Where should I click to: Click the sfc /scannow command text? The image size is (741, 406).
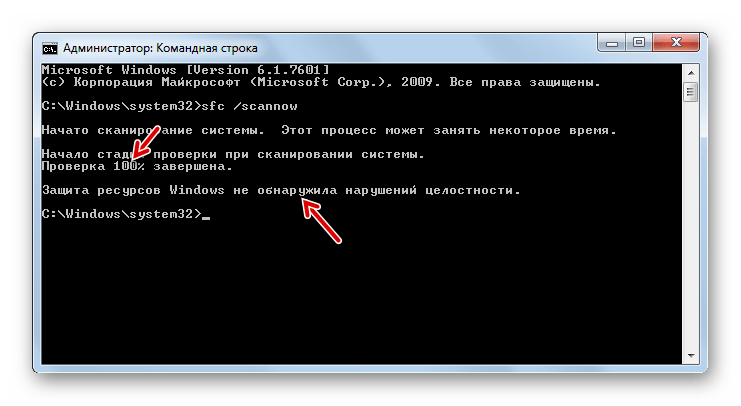tap(250, 106)
